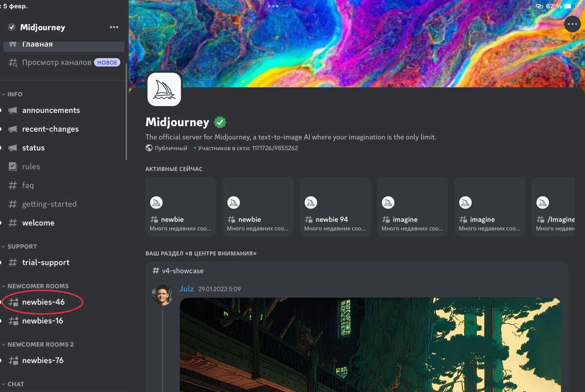Screen dimensions: 585x392
Task: Click the announcements megaphone icon
Action: tap(13, 111)
